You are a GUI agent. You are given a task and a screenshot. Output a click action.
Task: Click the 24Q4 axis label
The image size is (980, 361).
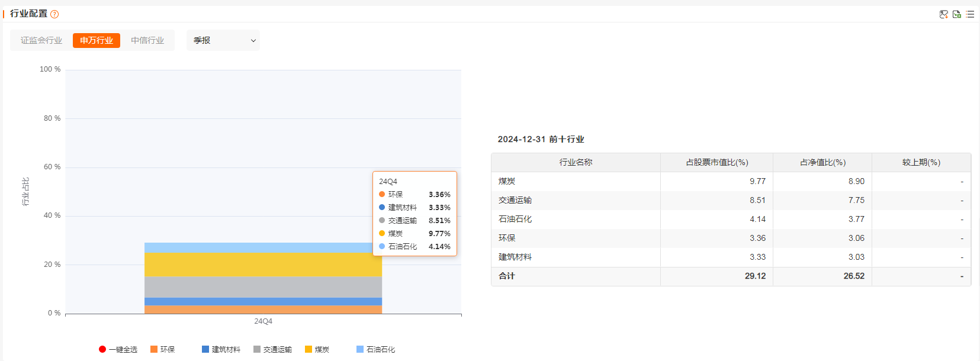tap(263, 321)
